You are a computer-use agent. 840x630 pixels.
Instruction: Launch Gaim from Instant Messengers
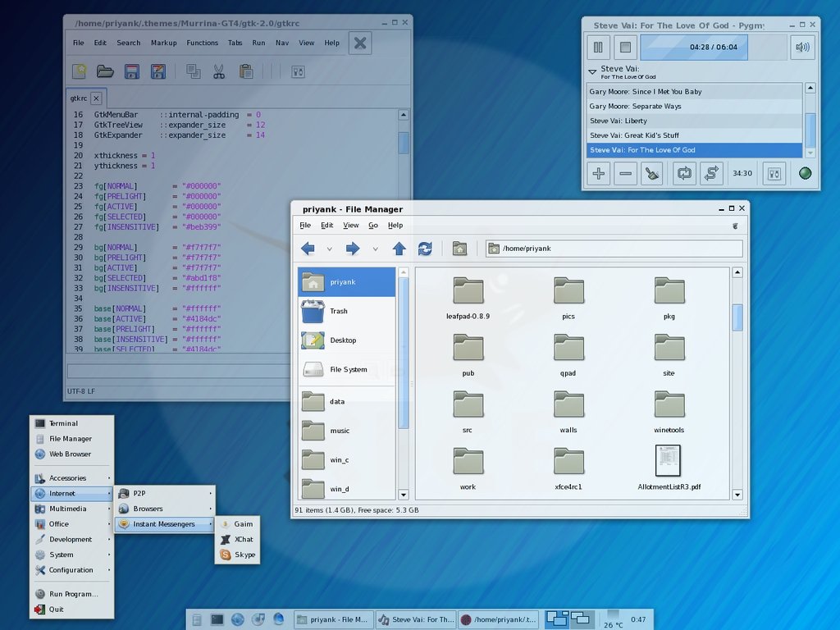click(238, 524)
